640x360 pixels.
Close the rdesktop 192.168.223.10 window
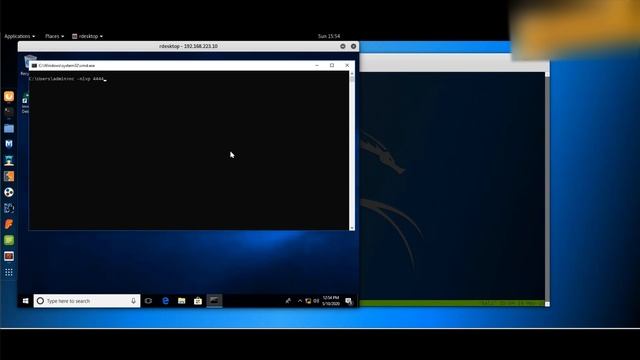353,46
